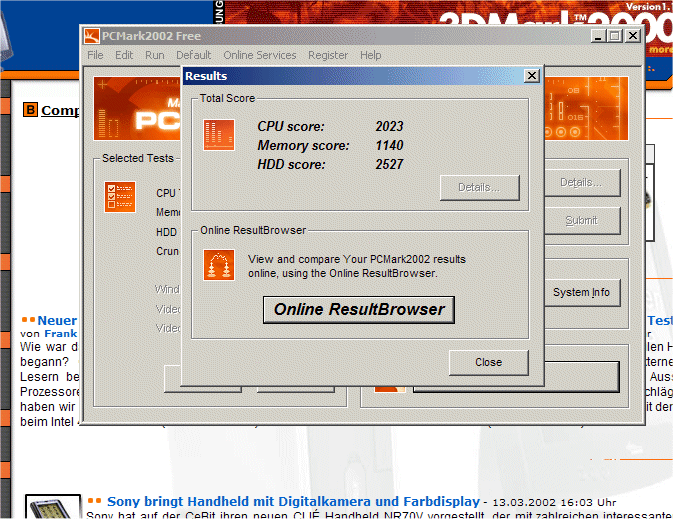673x519 pixels.
Task: Click the Total Score bar chart icon
Action: click(219, 135)
